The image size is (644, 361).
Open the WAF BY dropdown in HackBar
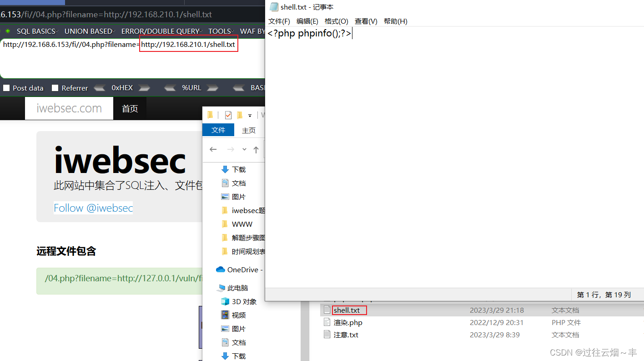point(252,31)
